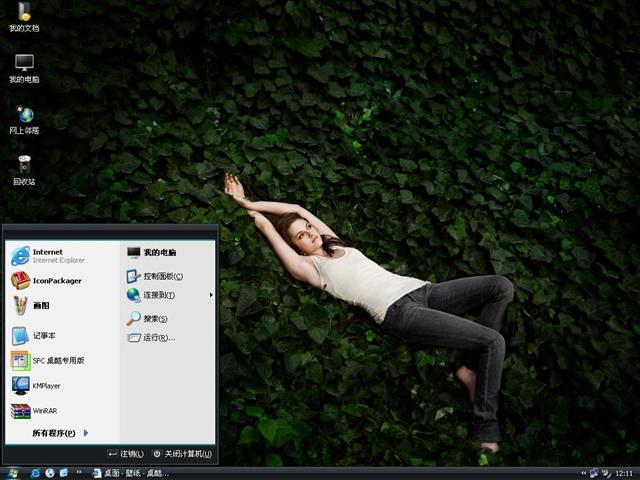Open 控制面板 (Control Panel) menu entry

(x=160, y=276)
